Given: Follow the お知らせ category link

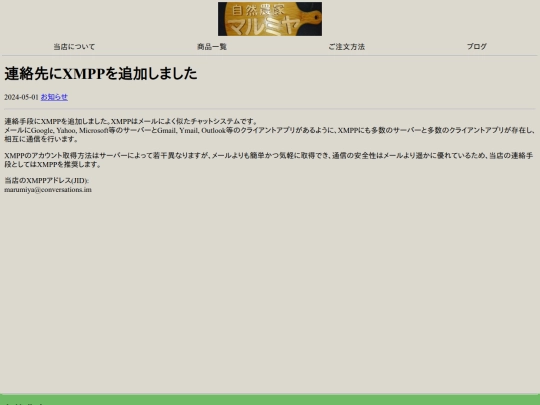Looking at the screenshot, I should point(54,97).
